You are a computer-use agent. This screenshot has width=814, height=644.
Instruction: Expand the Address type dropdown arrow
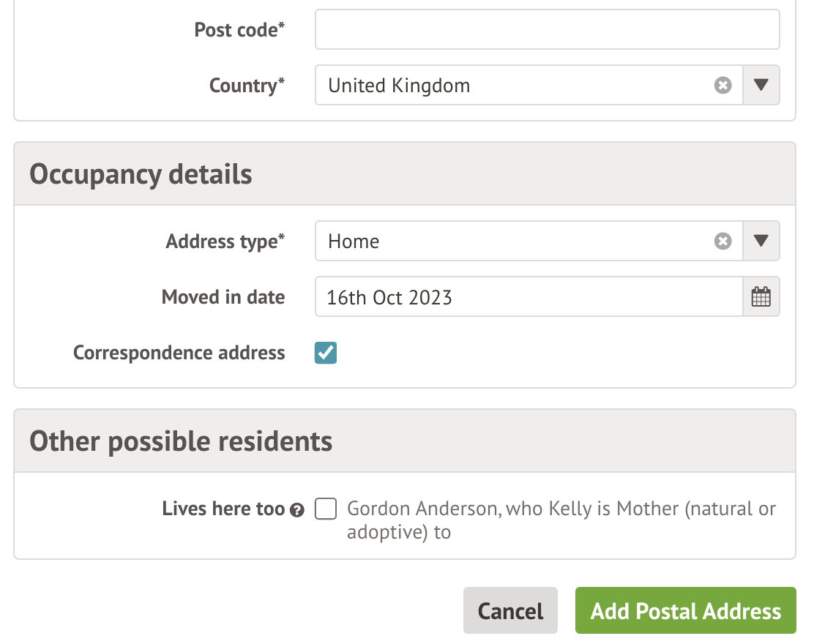tap(761, 241)
